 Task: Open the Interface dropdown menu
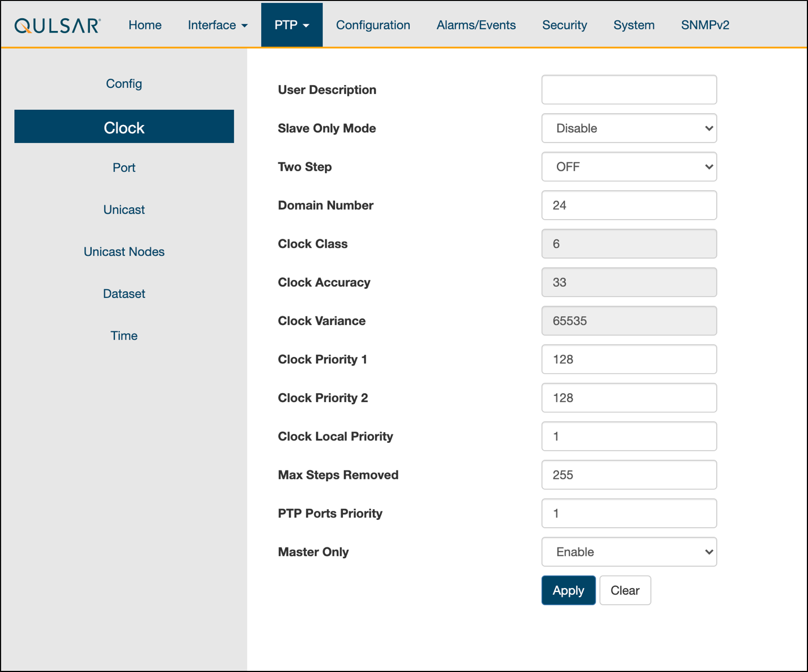click(x=217, y=25)
